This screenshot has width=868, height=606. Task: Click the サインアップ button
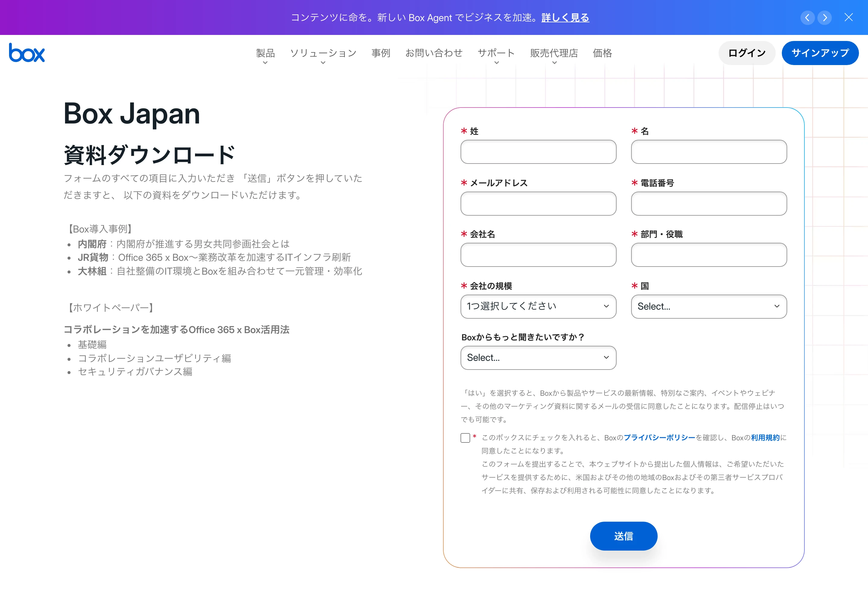tap(820, 53)
